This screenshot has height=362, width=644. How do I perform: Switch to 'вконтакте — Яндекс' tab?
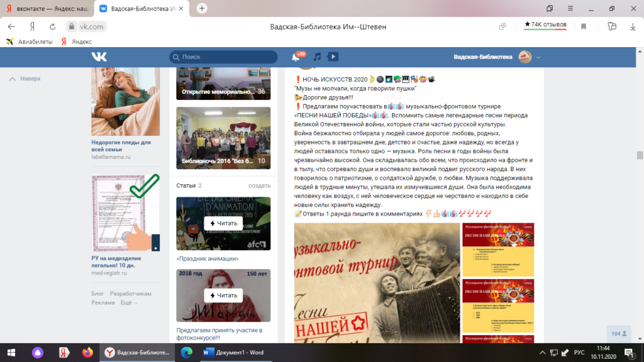pyautogui.click(x=47, y=9)
